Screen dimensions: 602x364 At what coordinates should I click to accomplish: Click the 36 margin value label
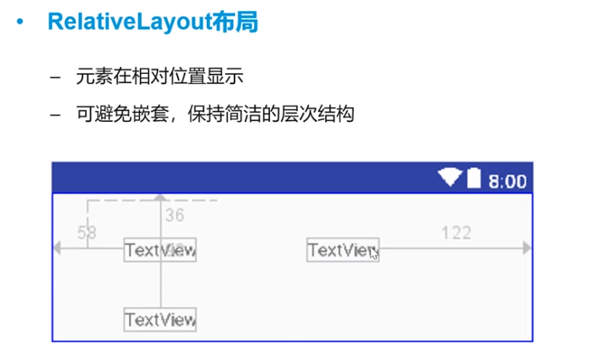point(175,215)
